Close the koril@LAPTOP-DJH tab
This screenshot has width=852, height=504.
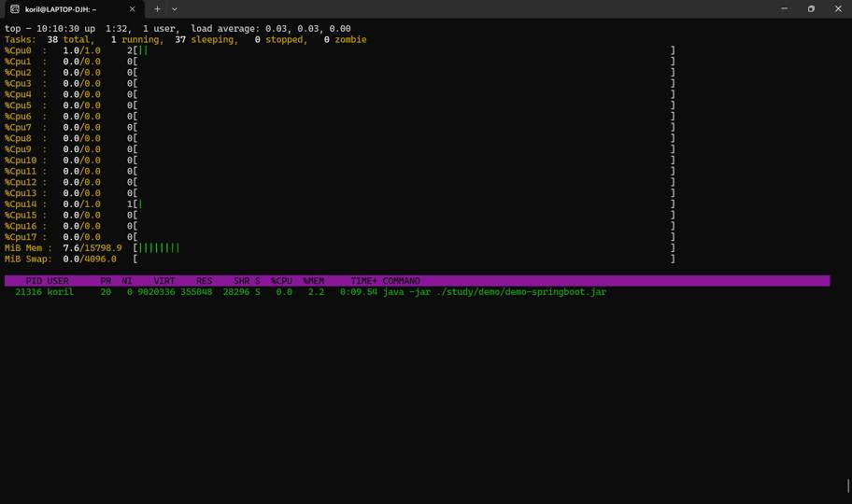[132, 9]
